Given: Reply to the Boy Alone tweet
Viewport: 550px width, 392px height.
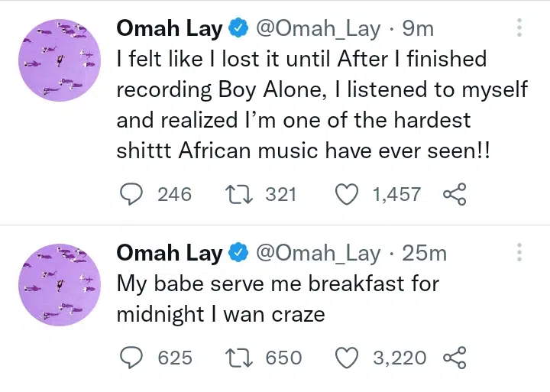Looking at the screenshot, I should (x=133, y=195).
